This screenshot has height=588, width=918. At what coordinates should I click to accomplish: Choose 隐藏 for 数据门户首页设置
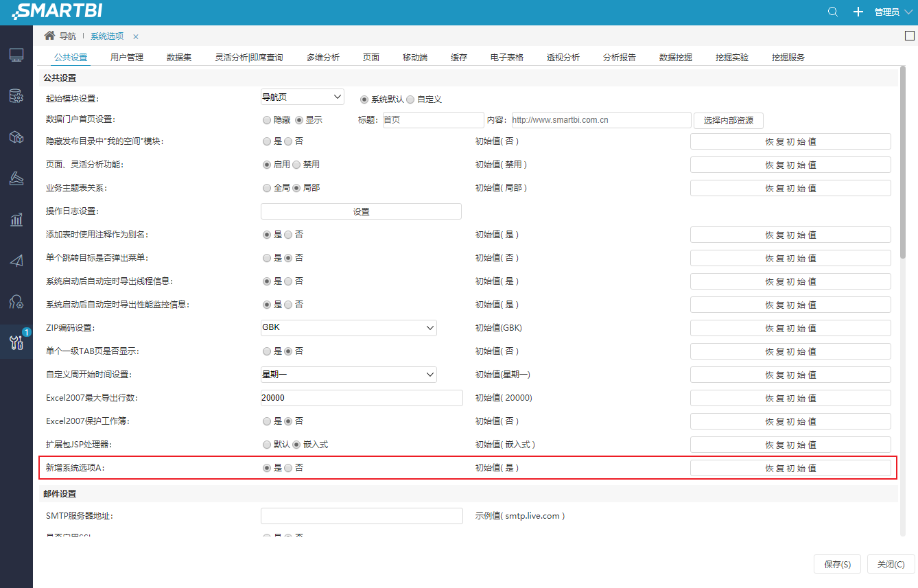[x=266, y=119]
